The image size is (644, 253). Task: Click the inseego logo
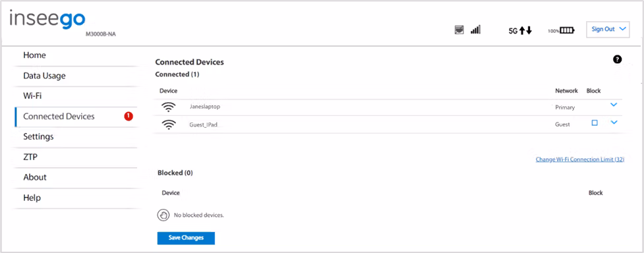pos(47,19)
